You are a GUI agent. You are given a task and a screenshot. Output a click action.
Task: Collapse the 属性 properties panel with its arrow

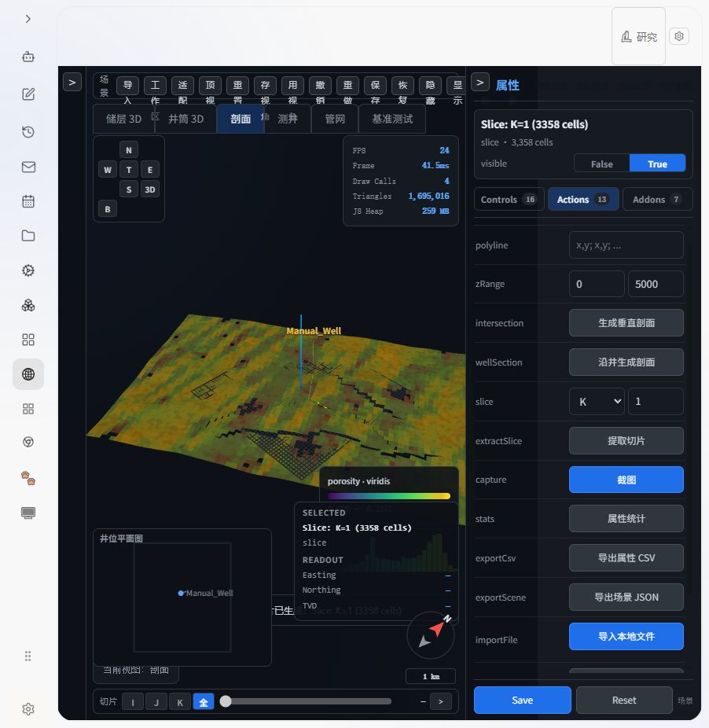[480, 83]
